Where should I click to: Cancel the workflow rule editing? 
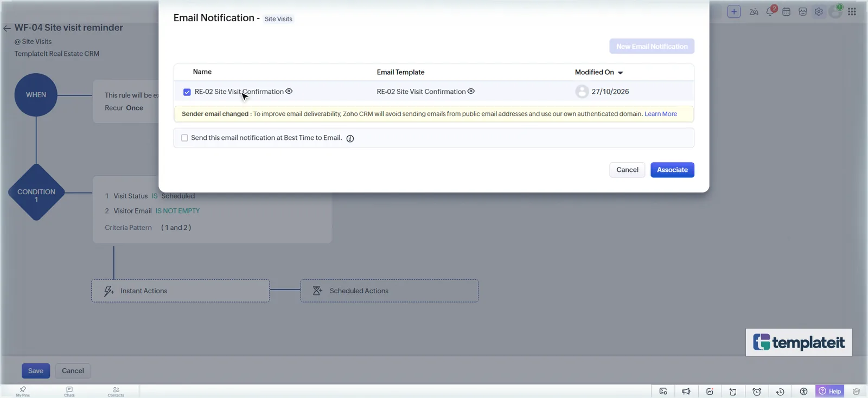point(73,371)
